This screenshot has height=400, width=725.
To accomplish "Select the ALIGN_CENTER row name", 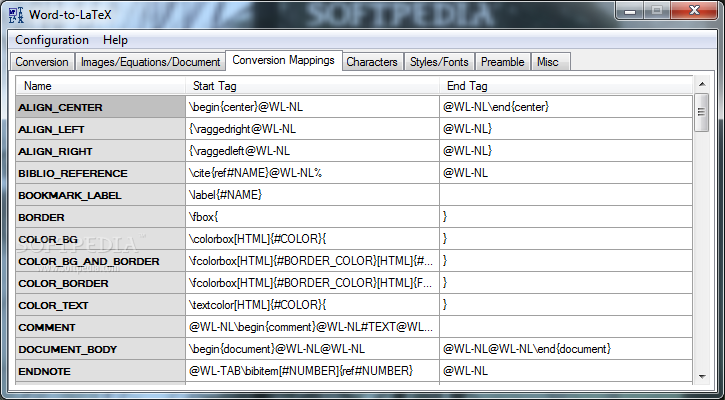I will (x=101, y=107).
